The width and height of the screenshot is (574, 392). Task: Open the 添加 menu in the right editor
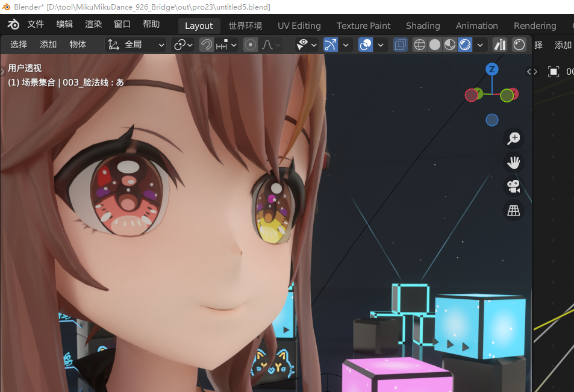click(x=563, y=45)
